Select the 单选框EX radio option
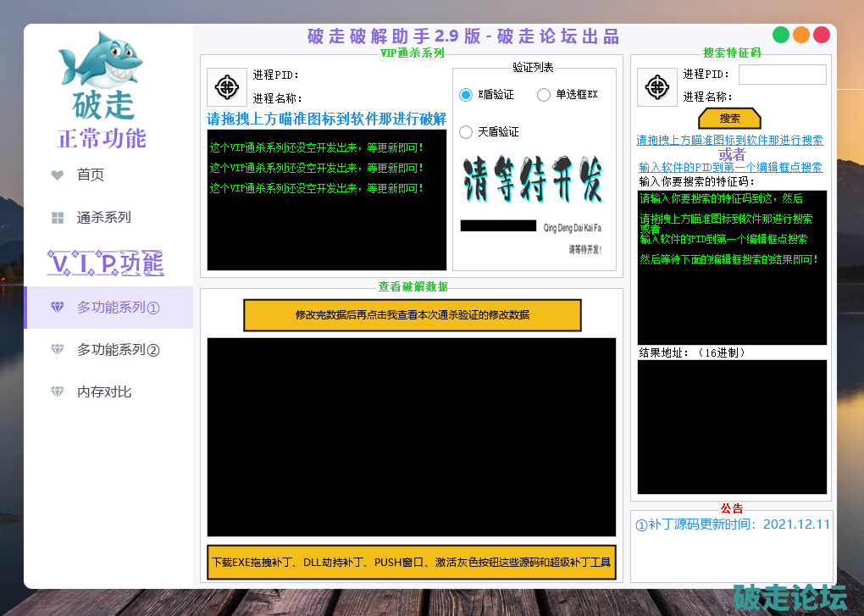864x616 pixels. click(544, 95)
